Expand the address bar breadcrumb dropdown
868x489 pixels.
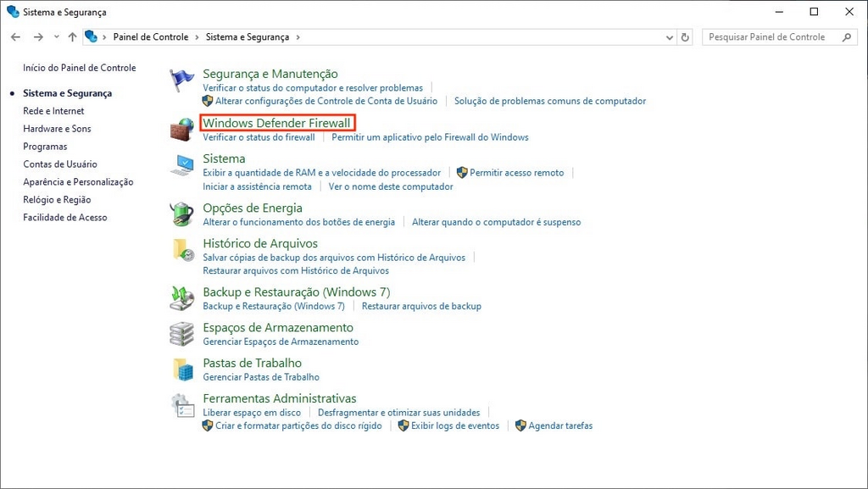(669, 36)
